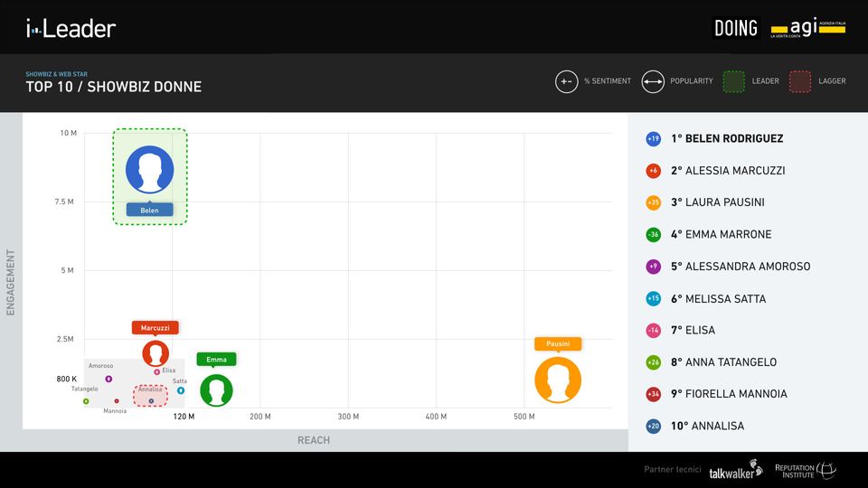
Task: Toggle the red Lagger legend box
Action: pyautogui.click(x=800, y=81)
